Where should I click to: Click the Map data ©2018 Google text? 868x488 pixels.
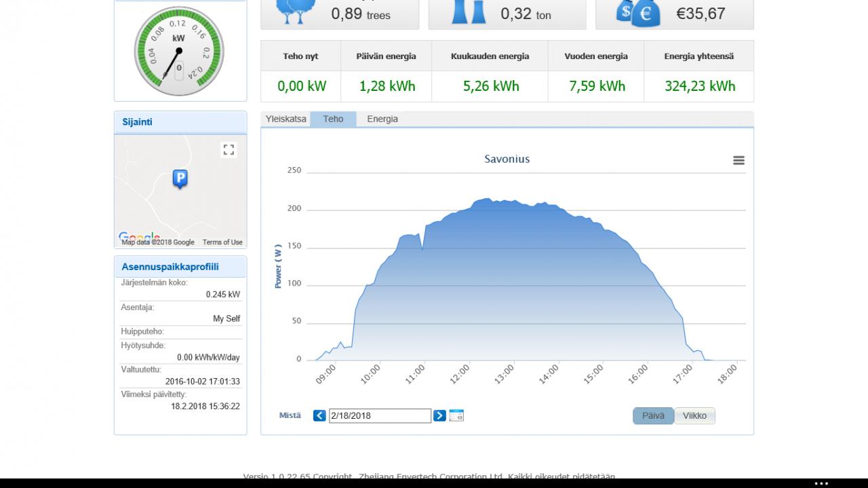[x=158, y=242]
